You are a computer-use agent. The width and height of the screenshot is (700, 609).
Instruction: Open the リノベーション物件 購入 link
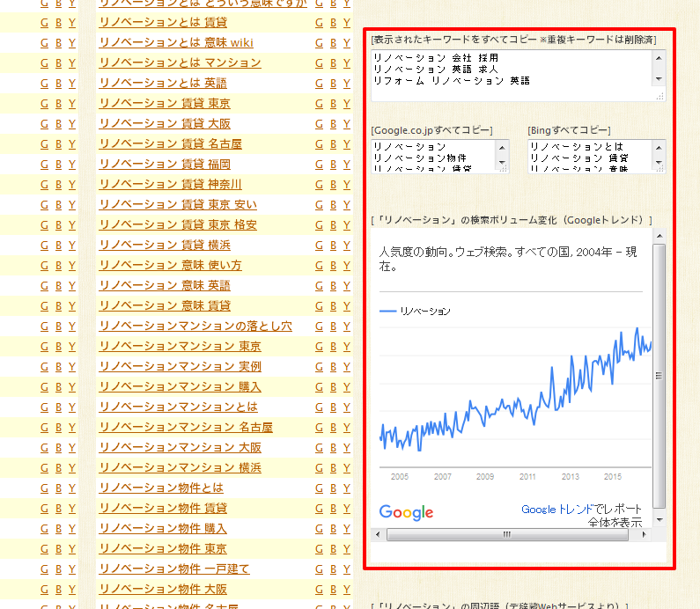(x=163, y=529)
